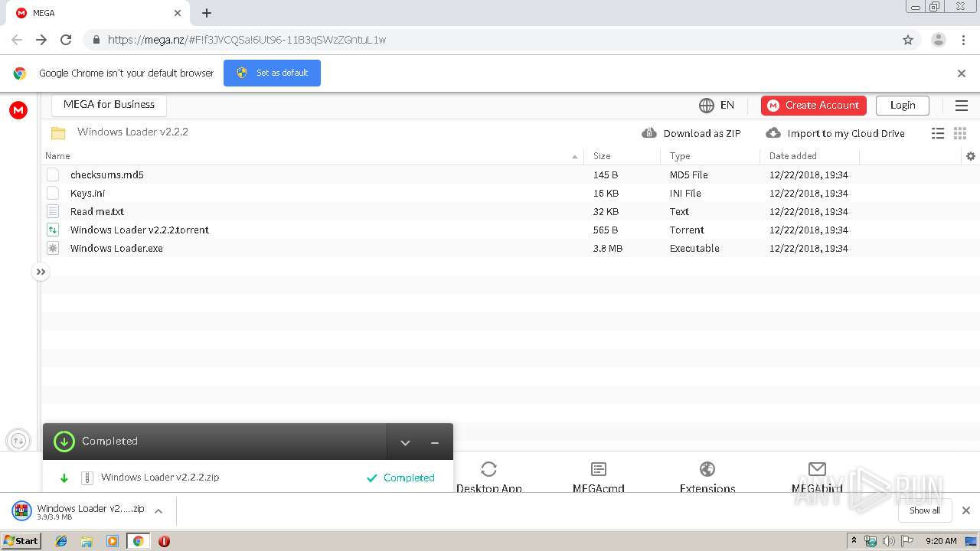The width and height of the screenshot is (980, 551).
Task: Click the red MEGA logo in sidebar
Action: click(x=18, y=110)
